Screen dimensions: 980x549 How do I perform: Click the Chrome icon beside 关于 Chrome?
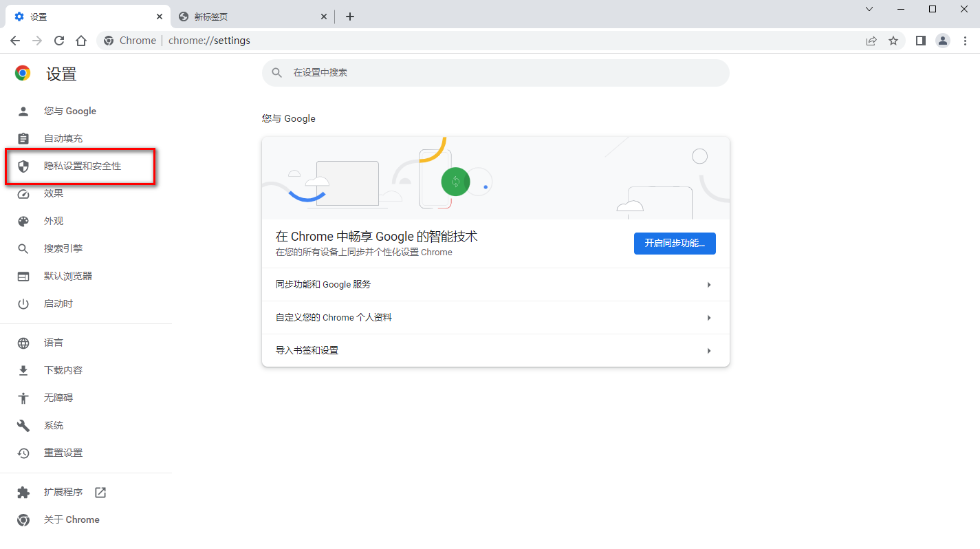(x=23, y=519)
